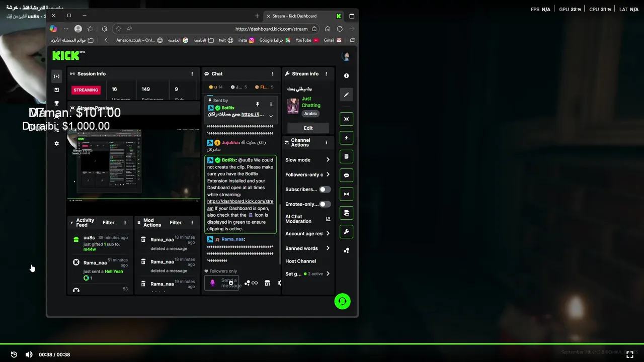Open AI Chat Moderation external link icon
The width and height of the screenshot is (644, 362).
(x=328, y=219)
